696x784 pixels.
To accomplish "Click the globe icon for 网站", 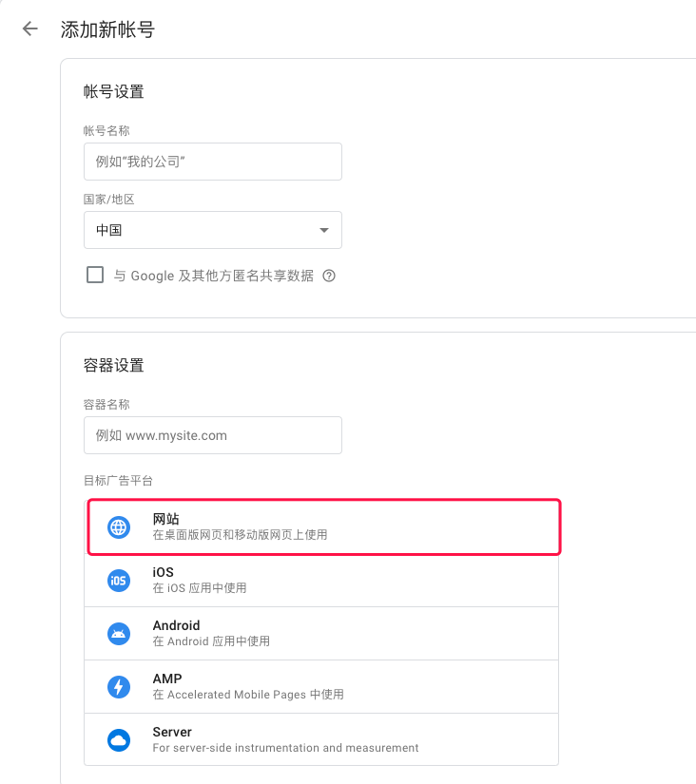I will click(x=119, y=527).
